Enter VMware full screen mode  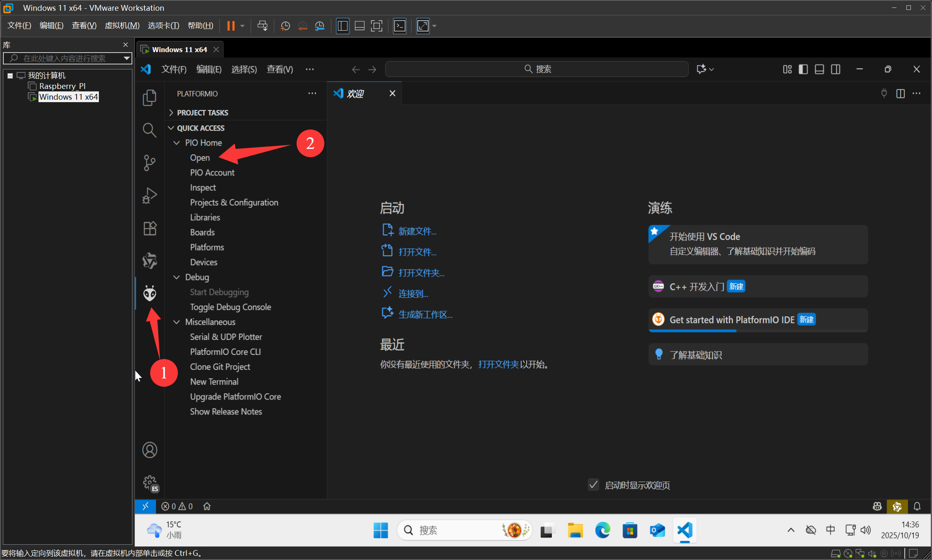click(x=422, y=26)
